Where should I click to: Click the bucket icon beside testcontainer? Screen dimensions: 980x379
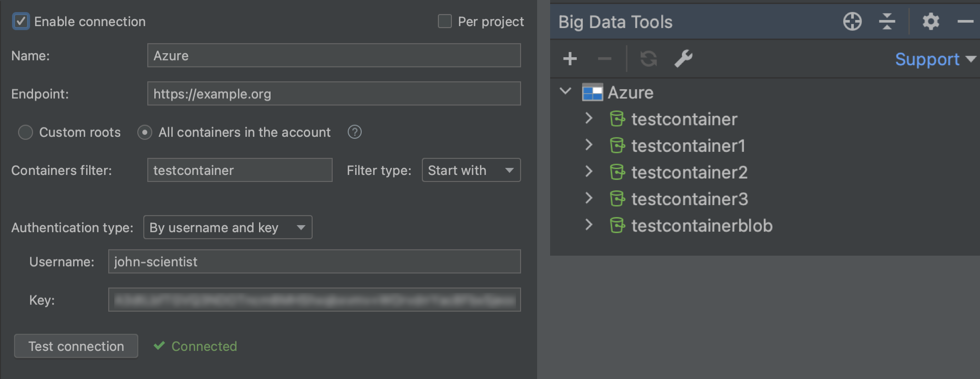click(x=617, y=119)
